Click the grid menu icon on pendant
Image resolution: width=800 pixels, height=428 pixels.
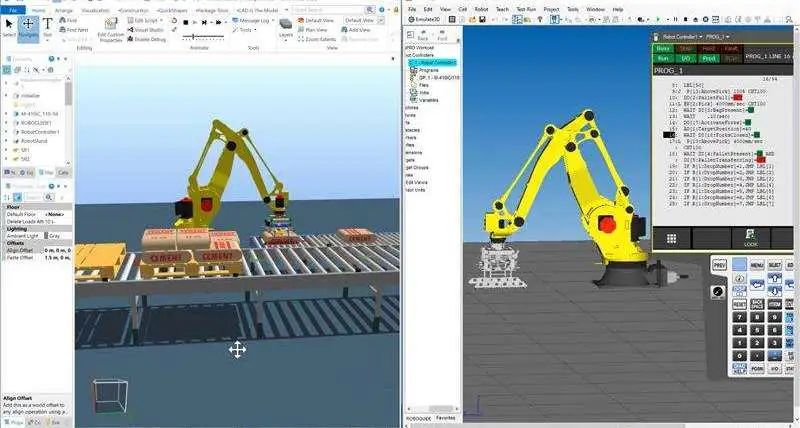pyautogui.click(x=671, y=239)
